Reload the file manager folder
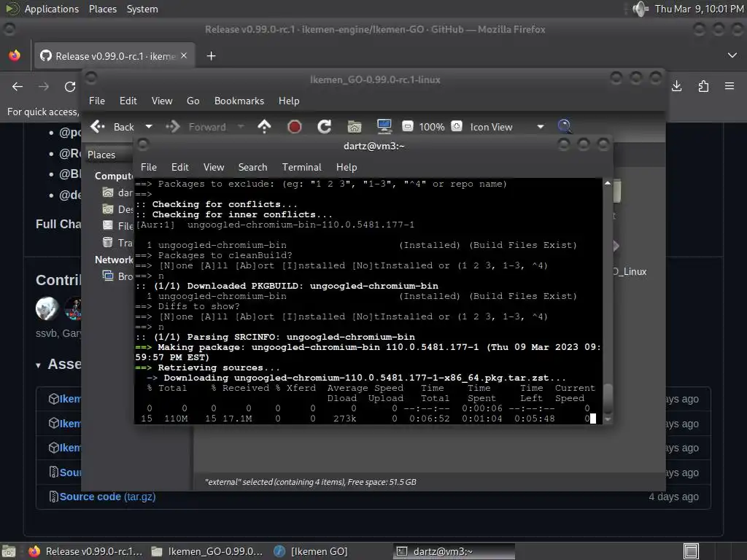 point(325,126)
